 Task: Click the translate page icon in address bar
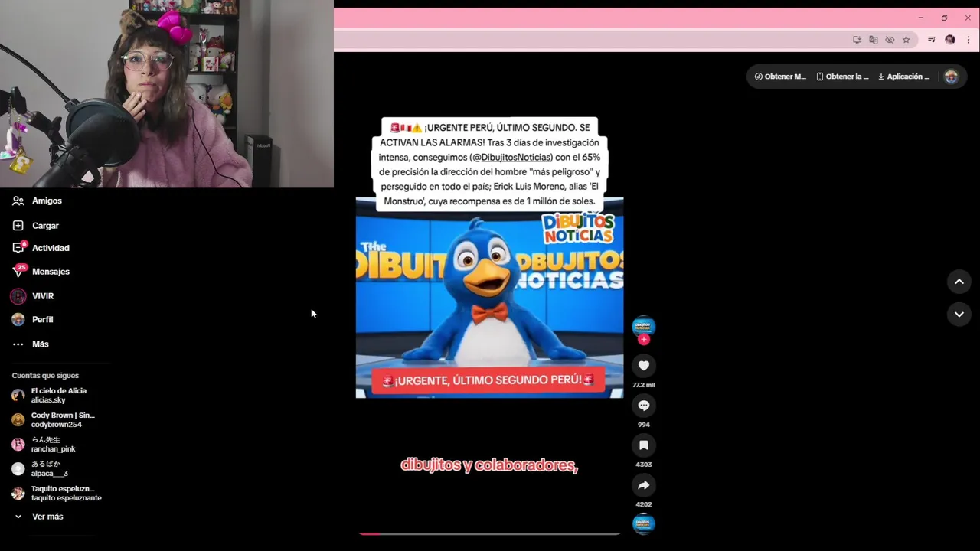tap(874, 40)
